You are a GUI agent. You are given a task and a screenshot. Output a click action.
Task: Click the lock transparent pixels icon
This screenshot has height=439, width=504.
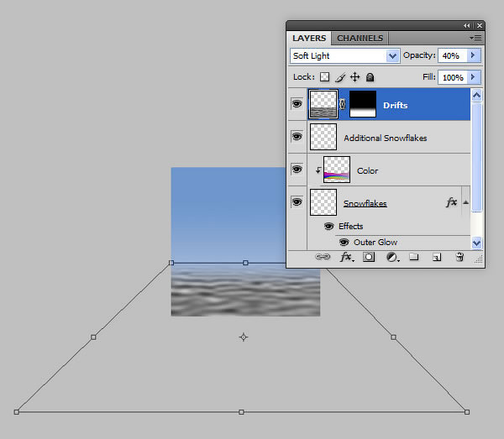[x=324, y=77]
